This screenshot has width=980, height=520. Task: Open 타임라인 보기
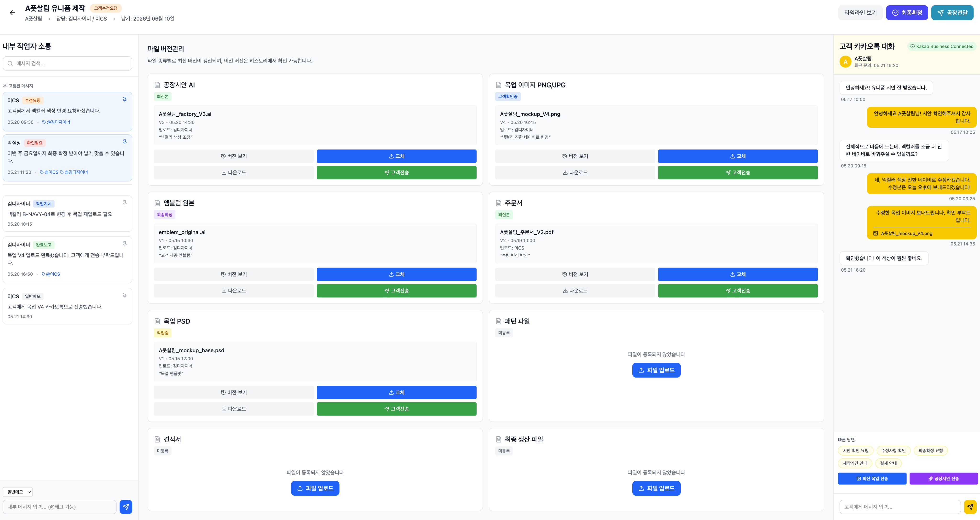click(x=860, y=13)
